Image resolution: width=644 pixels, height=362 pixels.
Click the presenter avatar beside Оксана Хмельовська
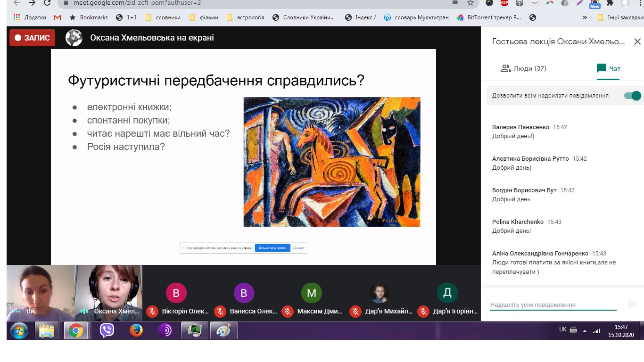coord(74,38)
